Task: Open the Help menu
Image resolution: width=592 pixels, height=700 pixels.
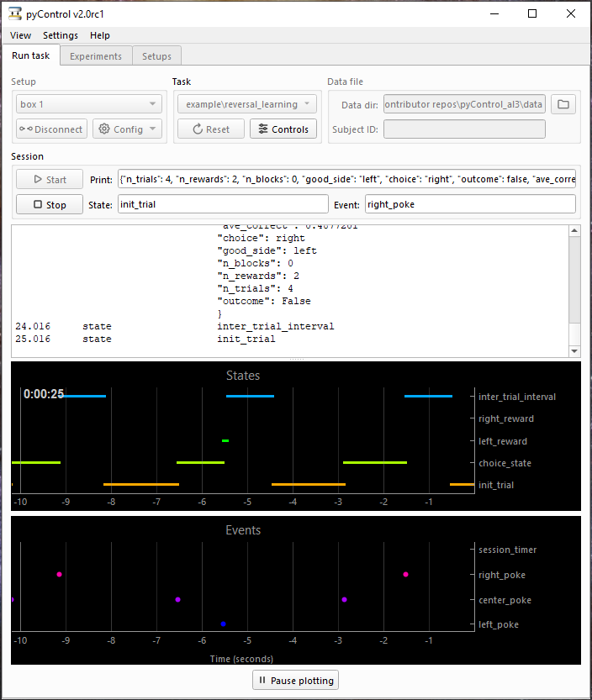Action: pos(99,35)
